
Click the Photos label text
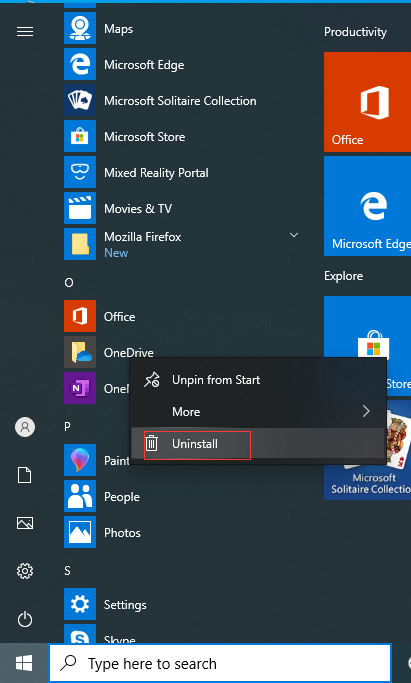[122, 533]
